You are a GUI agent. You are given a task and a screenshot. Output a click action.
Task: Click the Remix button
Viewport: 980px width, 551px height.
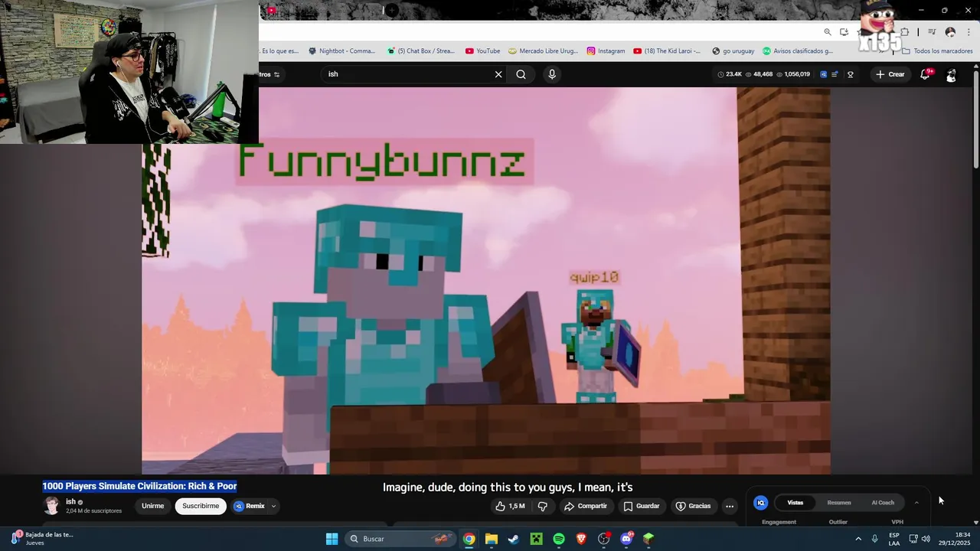pos(250,506)
